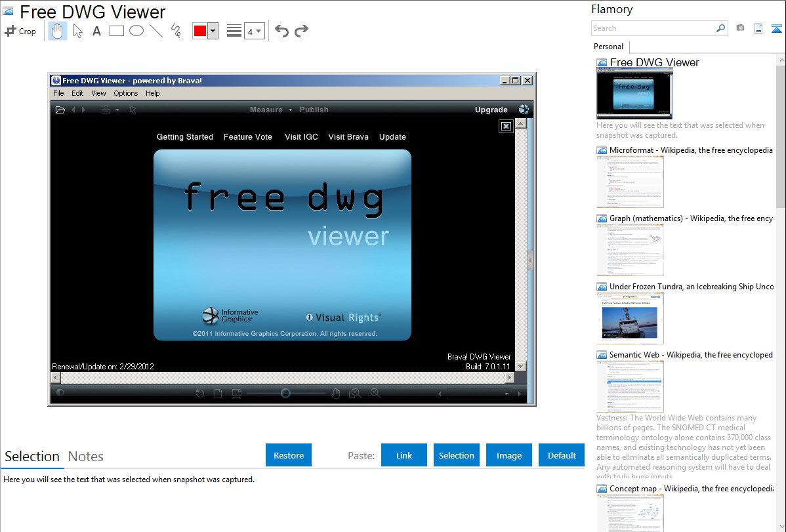Open the line width dropdown showing 4
786x532 pixels.
point(255,31)
